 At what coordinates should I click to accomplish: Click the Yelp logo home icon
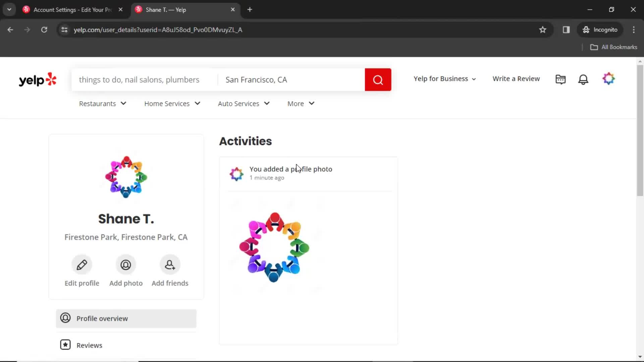(38, 79)
